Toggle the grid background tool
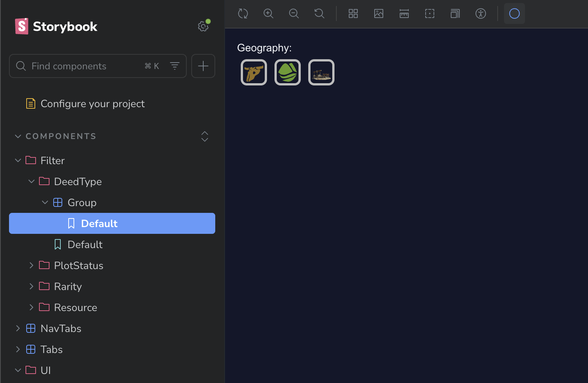 point(353,14)
